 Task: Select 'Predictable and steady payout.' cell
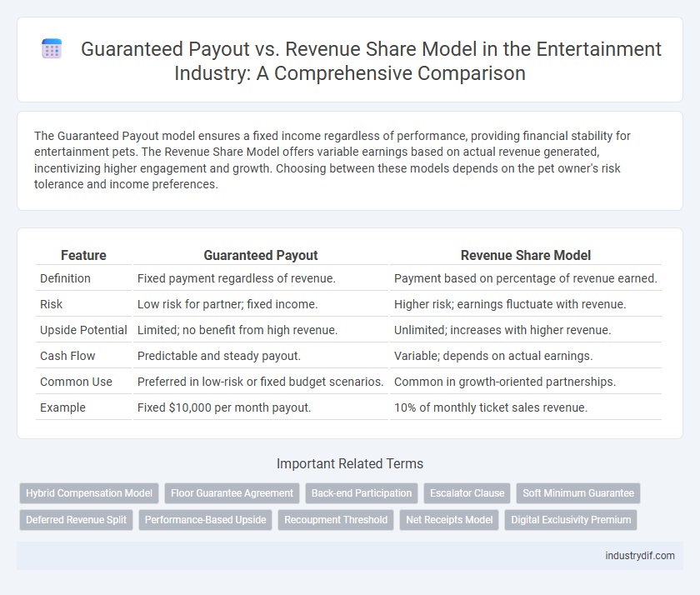coord(261,356)
